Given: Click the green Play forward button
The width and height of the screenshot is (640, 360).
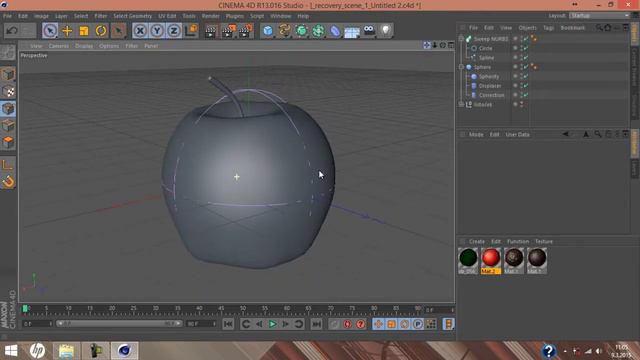Looking at the screenshot, I should [x=272, y=324].
